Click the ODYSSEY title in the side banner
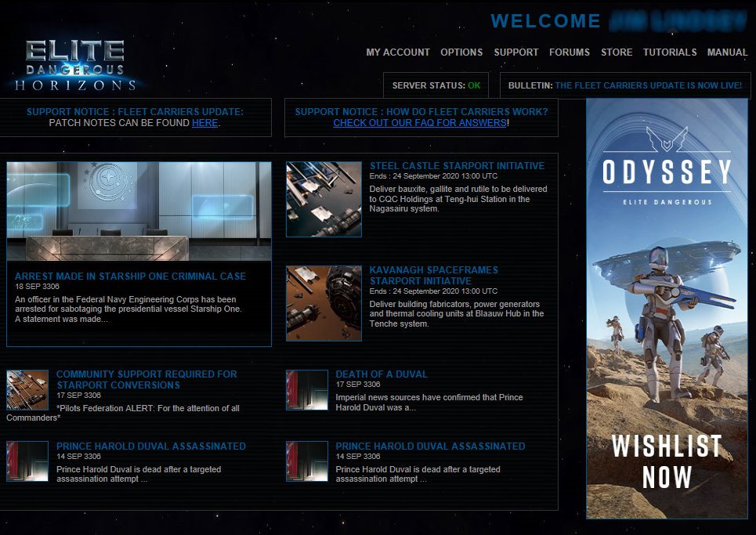Screen dimensions: 756x535 pyautogui.click(x=667, y=172)
